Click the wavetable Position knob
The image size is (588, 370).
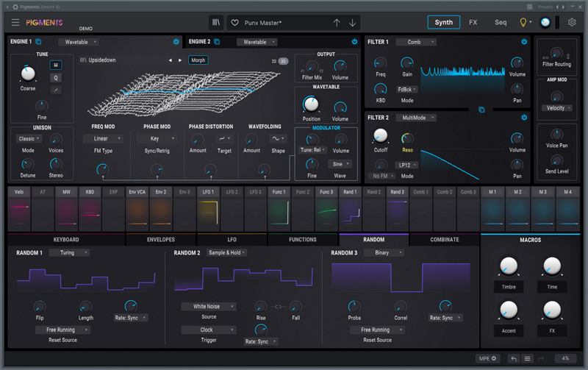click(311, 104)
